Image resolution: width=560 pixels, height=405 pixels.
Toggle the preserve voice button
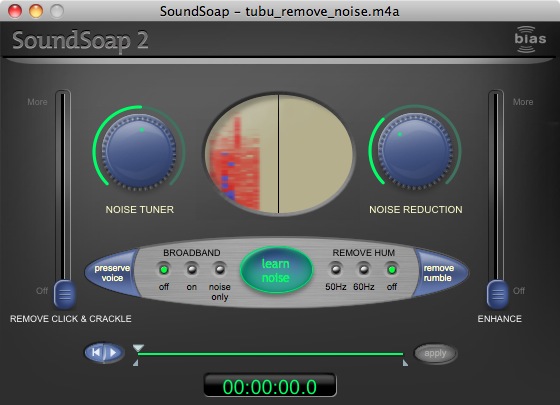(x=111, y=273)
